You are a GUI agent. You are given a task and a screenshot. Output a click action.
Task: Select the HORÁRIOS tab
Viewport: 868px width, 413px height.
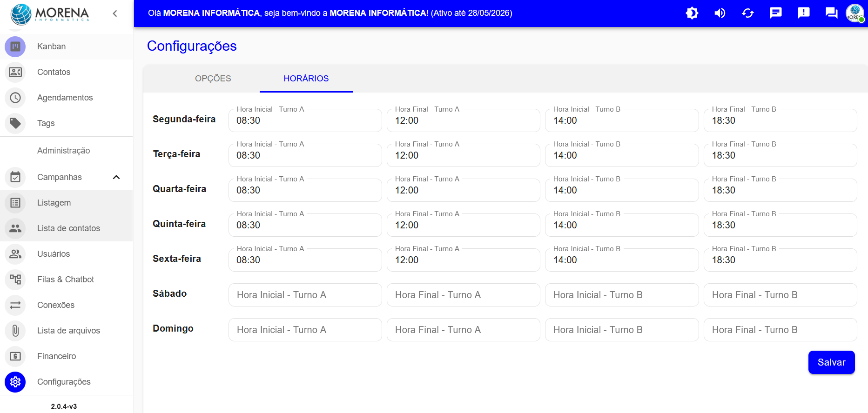[x=306, y=79]
